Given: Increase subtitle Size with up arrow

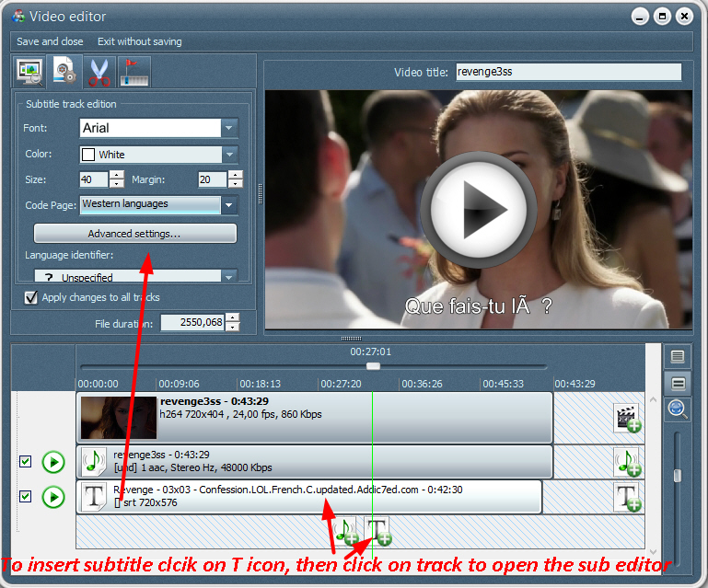Looking at the screenshot, I should [x=117, y=175].
